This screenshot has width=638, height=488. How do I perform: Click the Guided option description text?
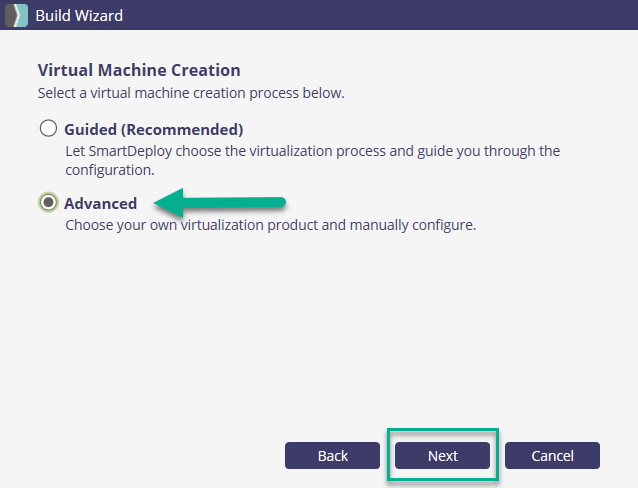pyautogui.click(x=312, y=151)
